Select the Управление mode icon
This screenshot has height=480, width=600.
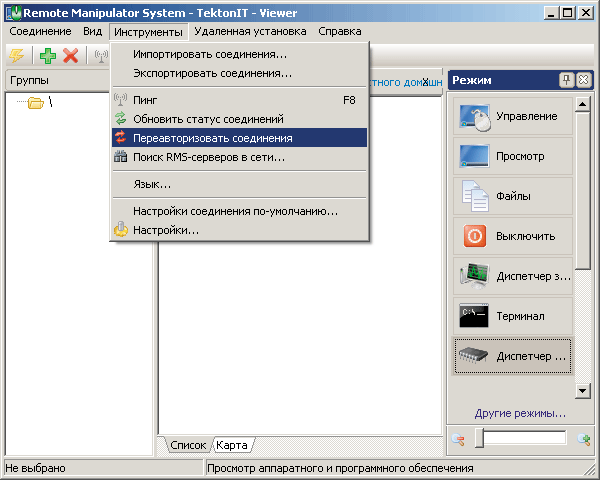[x=474, y=116]
